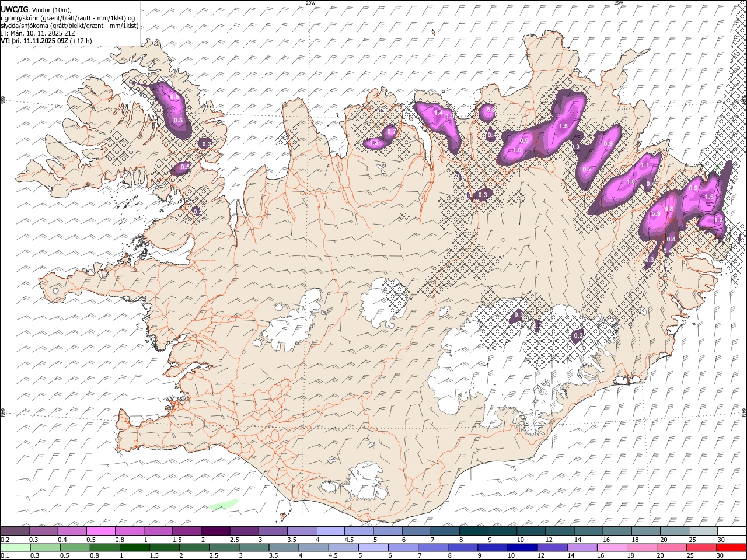This screenshot has height=560, width=747.
Task: Click the grey-blue swatch labeled 3.5 in rain scale
Action: [x=284, y=547]
